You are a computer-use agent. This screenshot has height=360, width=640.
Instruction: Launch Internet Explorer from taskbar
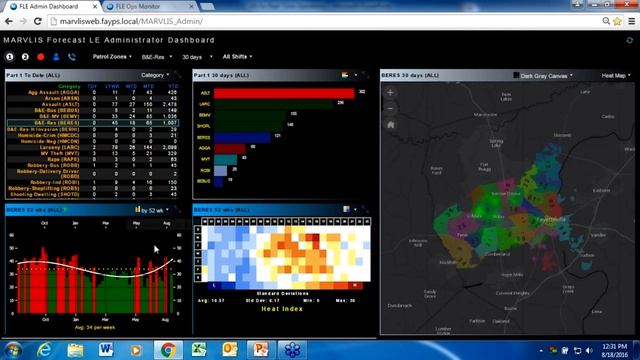[x=44, y=350]
